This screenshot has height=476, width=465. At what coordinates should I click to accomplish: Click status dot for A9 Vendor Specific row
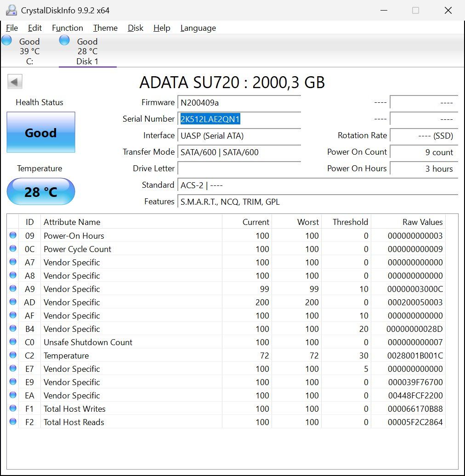click(x=13, y=288)
